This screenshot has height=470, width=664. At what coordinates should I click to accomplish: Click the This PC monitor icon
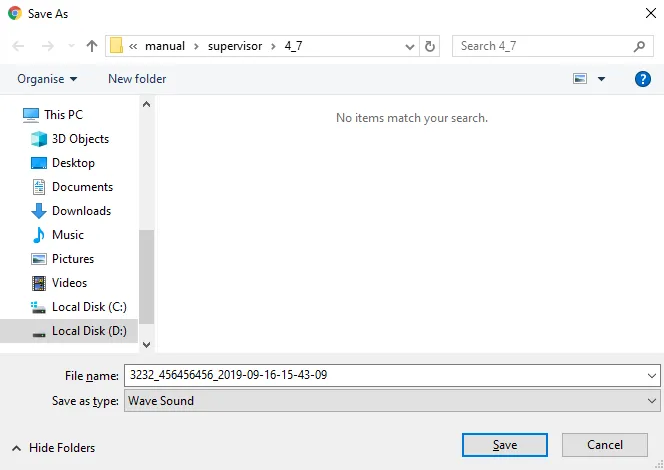pos(31,115)
